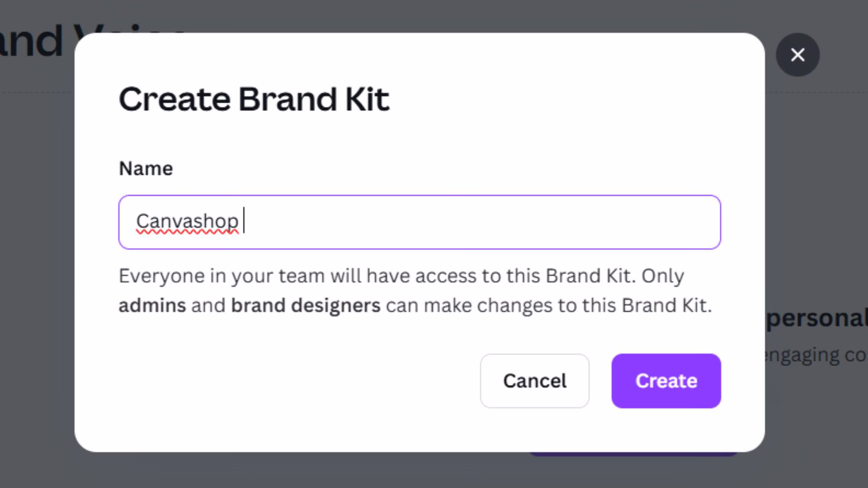This screenshot has height=488, width=868.
Task: Click the red spelling underline under Canvashop
Action: click(x=187, y=232)
